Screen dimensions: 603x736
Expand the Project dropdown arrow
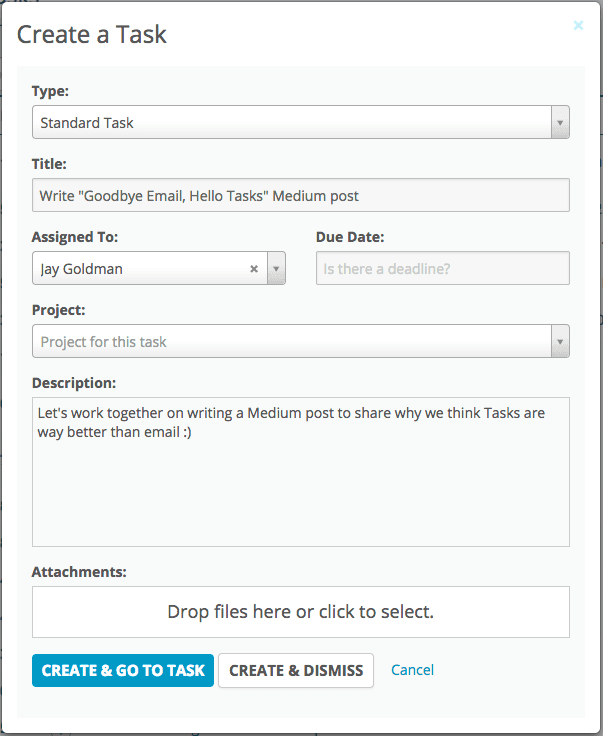click(x=560, y=341)
